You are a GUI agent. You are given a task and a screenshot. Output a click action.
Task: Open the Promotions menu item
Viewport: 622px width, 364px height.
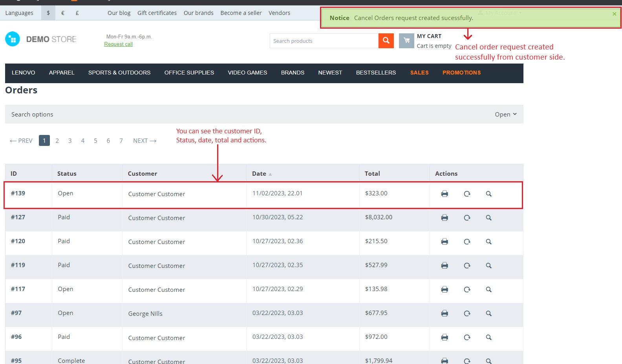(461, 73)
